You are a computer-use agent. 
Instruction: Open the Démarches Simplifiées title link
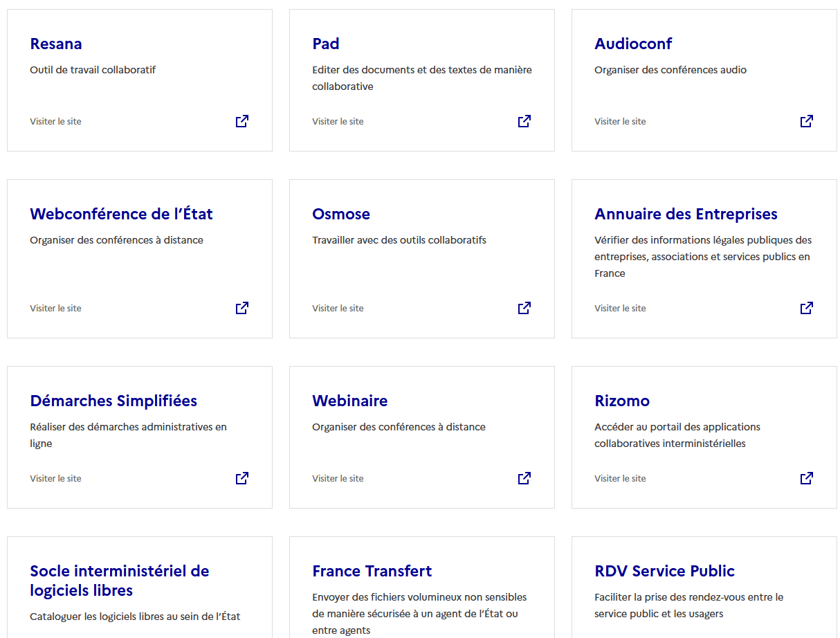pos(113,401)
